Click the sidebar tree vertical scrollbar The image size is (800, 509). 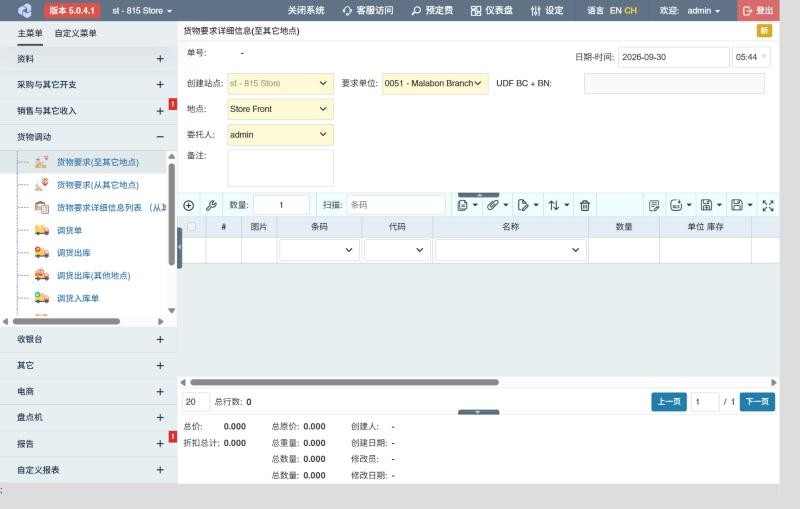[171, 214]
